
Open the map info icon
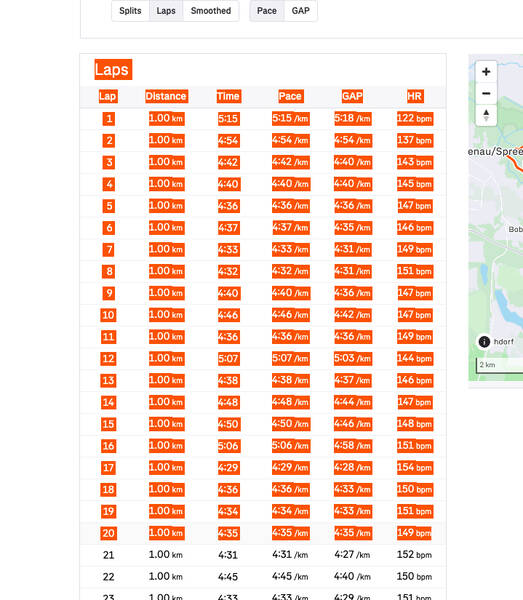[x=484, y=341]
